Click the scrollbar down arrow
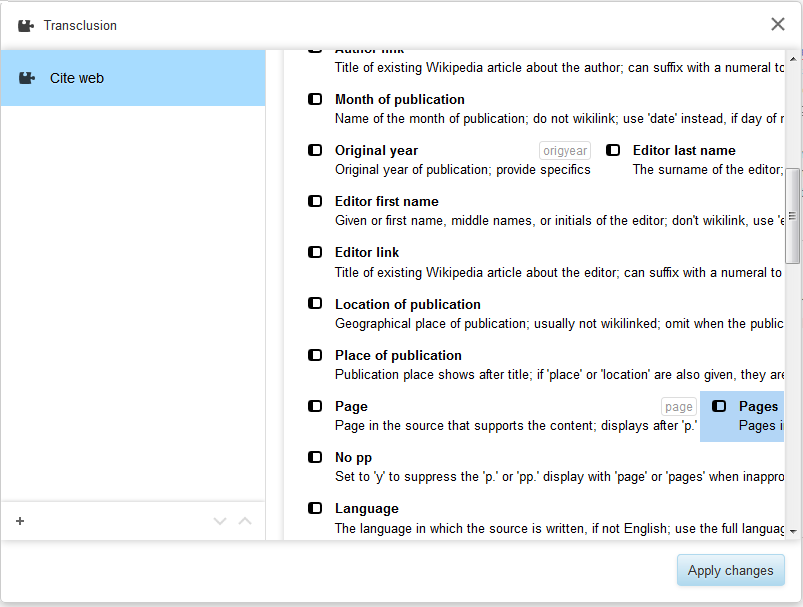This screenshot has height=607, width=803. tap(793, 532)
